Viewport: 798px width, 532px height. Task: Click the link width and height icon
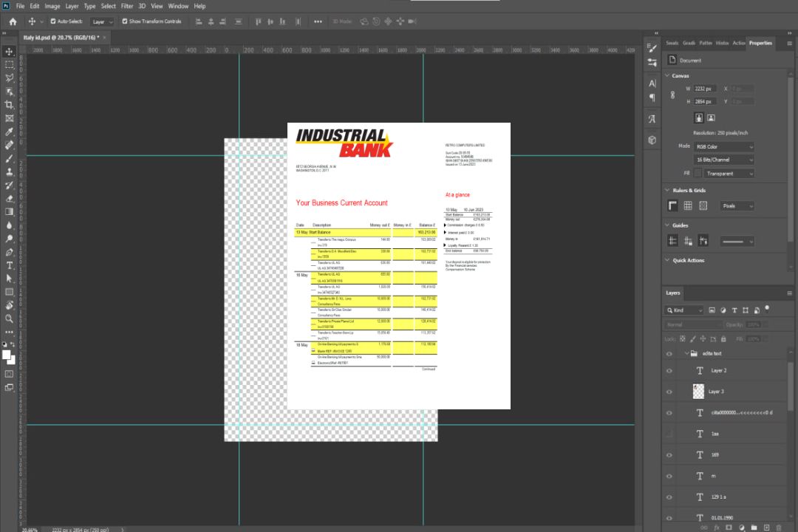673,95
